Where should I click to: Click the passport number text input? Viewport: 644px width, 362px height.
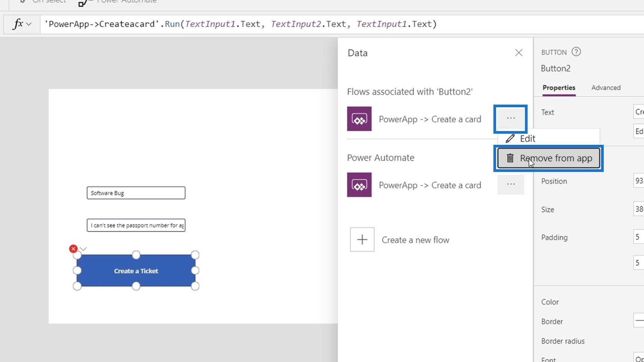tap(136, 225)
